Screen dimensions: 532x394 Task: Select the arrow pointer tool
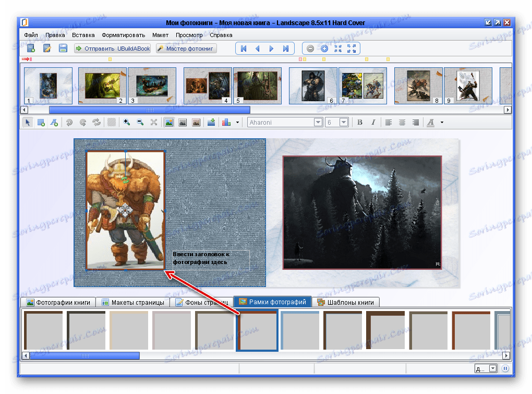pyautogui.click(x=28, y=123)
